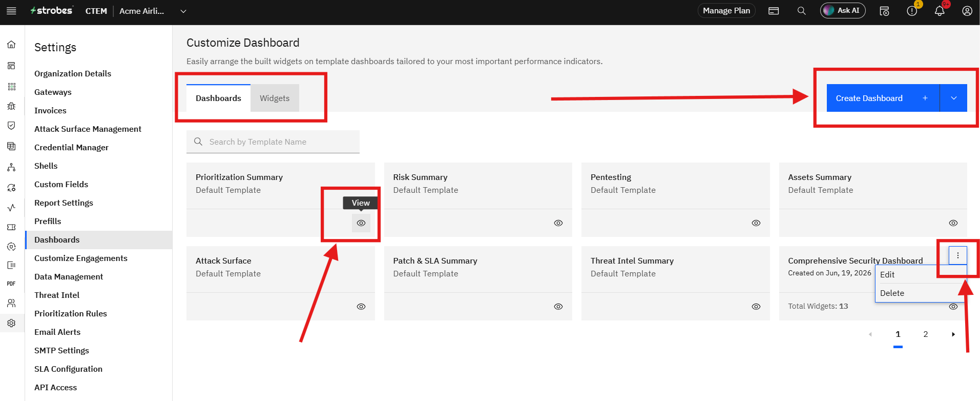980x401 pixels.
Task: Open SLA Configuration settings
Action: (68, 369)
